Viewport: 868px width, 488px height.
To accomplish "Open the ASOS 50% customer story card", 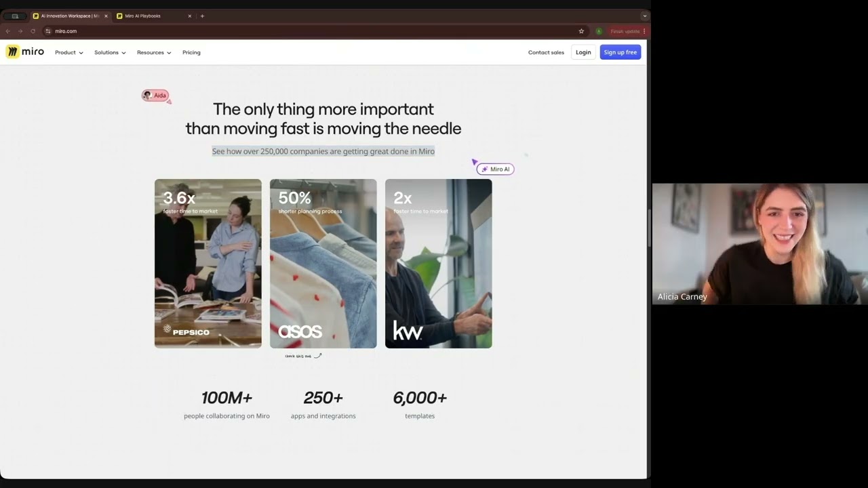I will (323, 264).
